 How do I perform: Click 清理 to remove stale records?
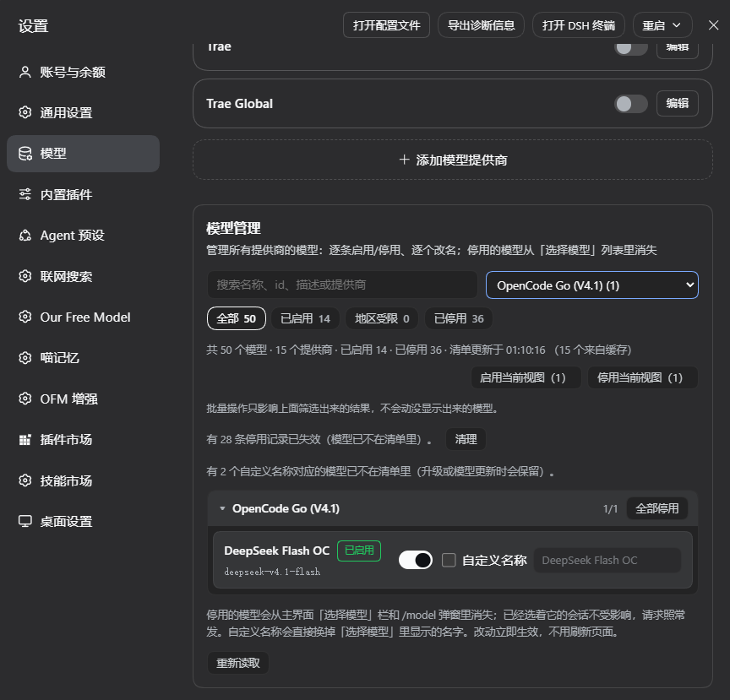(x=466, y=439)
